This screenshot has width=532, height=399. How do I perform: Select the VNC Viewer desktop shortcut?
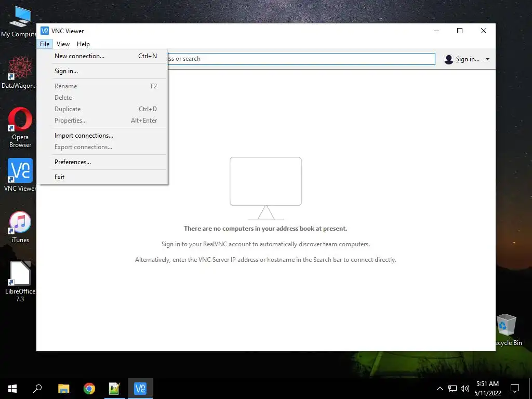(x=20, y=175)
